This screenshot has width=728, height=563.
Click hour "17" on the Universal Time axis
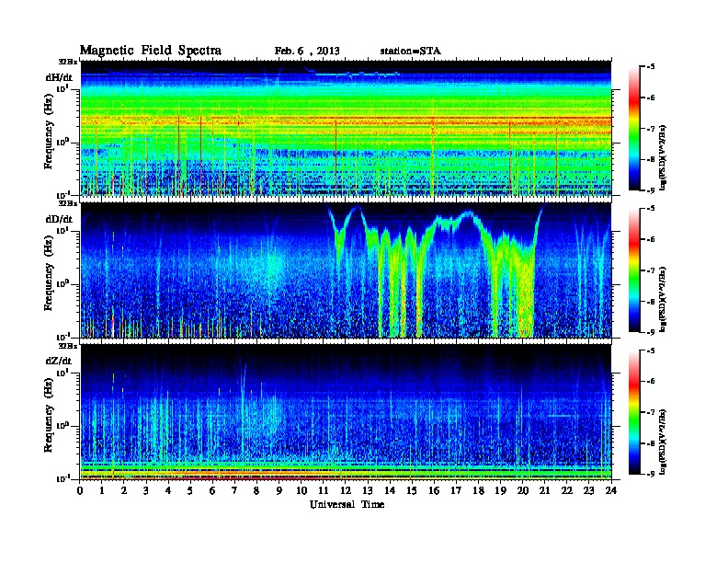457,490
